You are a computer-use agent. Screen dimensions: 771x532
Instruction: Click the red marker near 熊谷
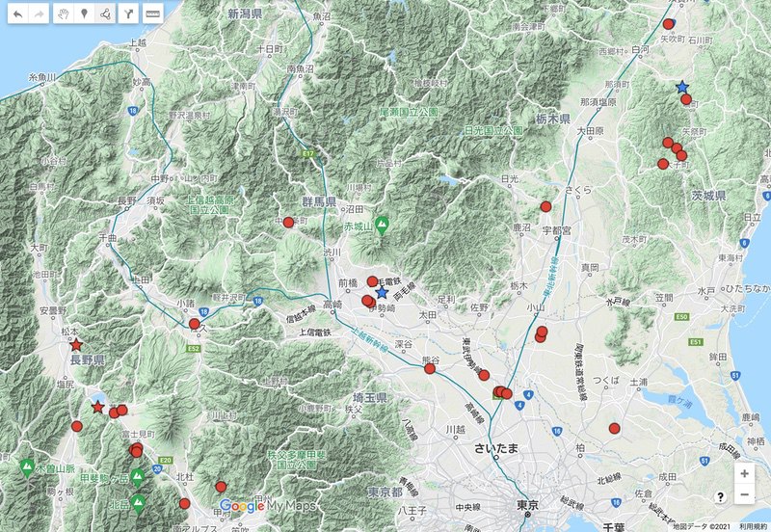pos(430,368)
